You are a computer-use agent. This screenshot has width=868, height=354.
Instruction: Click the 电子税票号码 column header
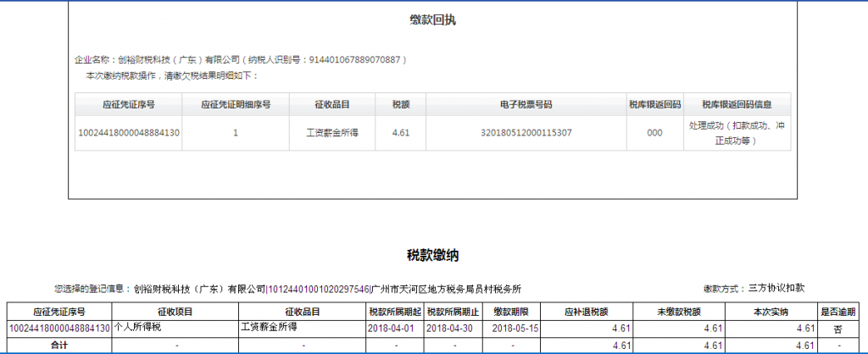coord(526,104)
